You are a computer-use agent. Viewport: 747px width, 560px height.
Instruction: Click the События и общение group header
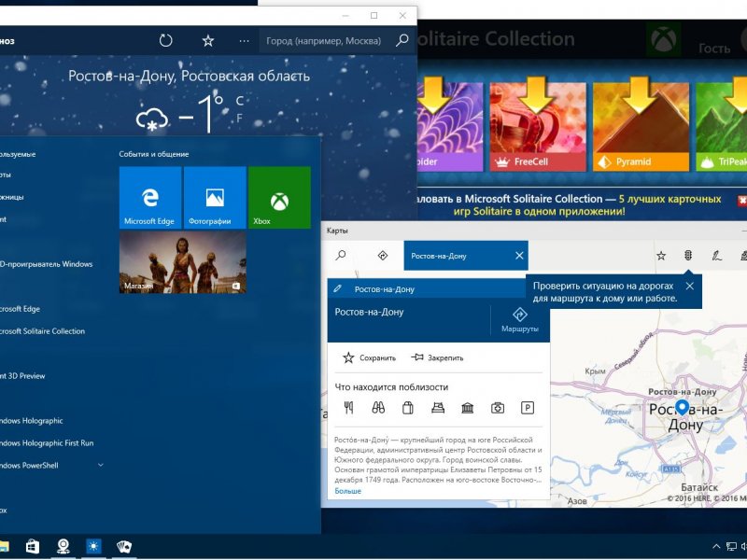pyautogui.click(x=154, y=154)
